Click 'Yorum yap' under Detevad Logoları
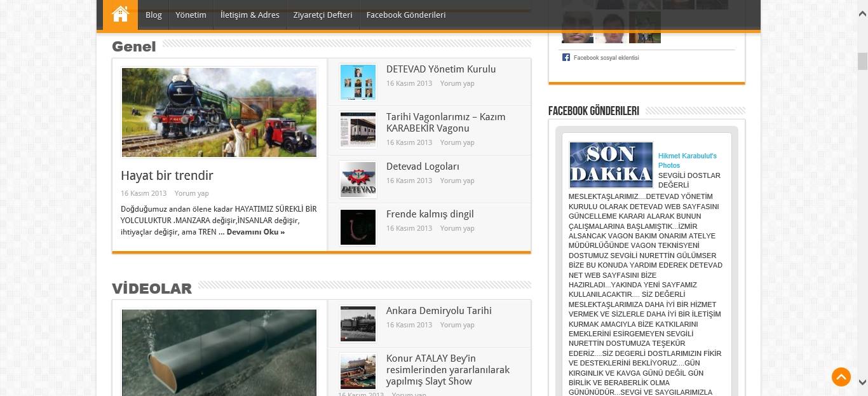Image resolution: width=868 pixels, height=396 pixels. tap(457, 181)
